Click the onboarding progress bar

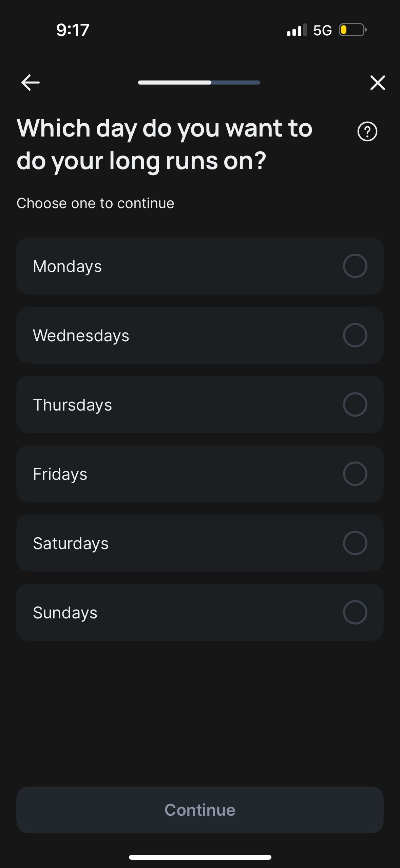pos(199,83)
